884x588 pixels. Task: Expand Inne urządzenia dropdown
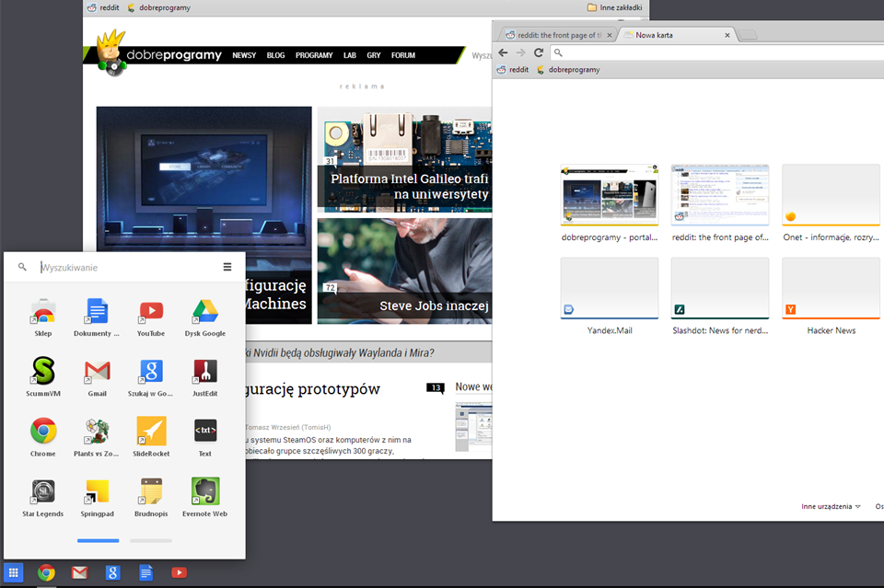[x=831, y=506]
